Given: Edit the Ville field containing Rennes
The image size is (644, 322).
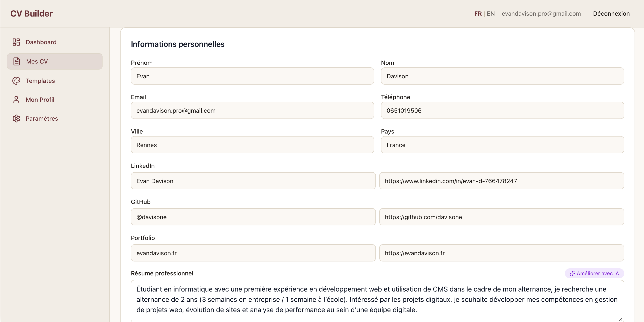Looking at the screenshot, I should pyautogui.click(x=252, y=145).
